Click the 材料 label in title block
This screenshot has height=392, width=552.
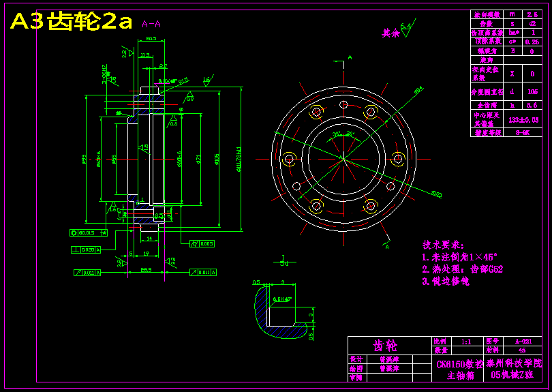(x=492, y=350)
